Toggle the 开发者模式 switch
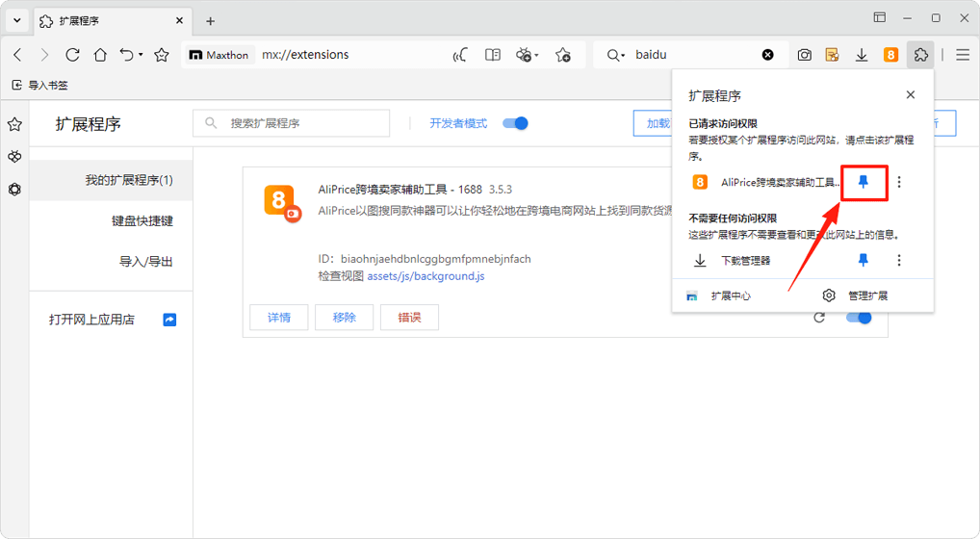Viewport: 980px width, 539px height. pyautogui.click(x=516, y=123)
